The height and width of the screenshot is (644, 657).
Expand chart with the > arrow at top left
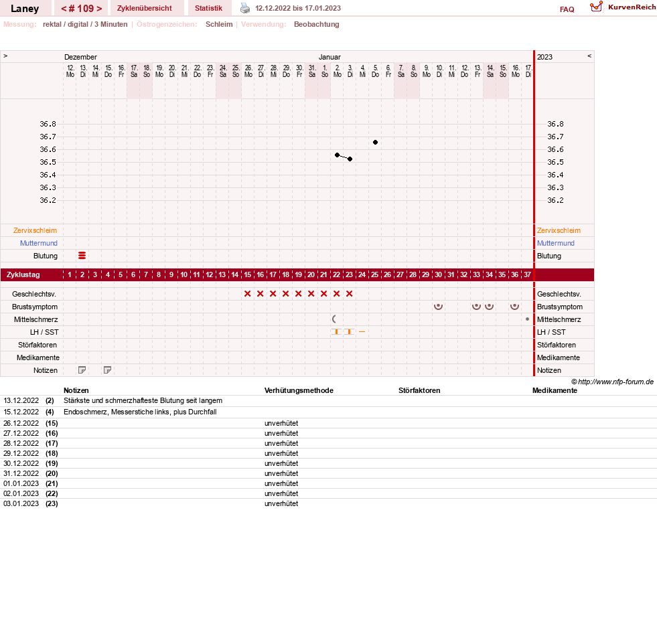5,56
